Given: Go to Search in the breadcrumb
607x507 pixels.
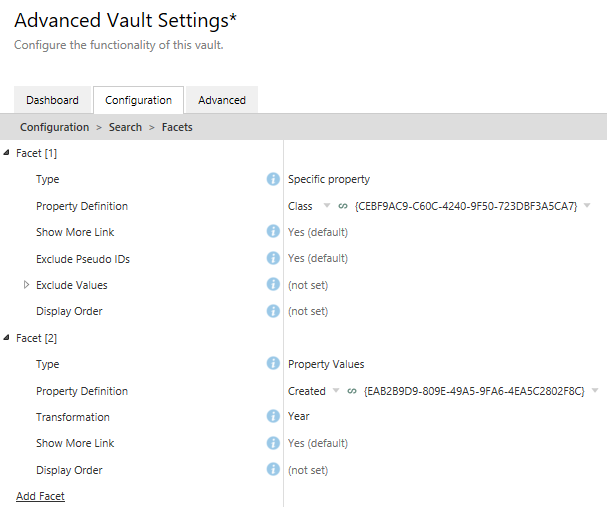Looking at the screenshot, I should (x=125, y=127).
